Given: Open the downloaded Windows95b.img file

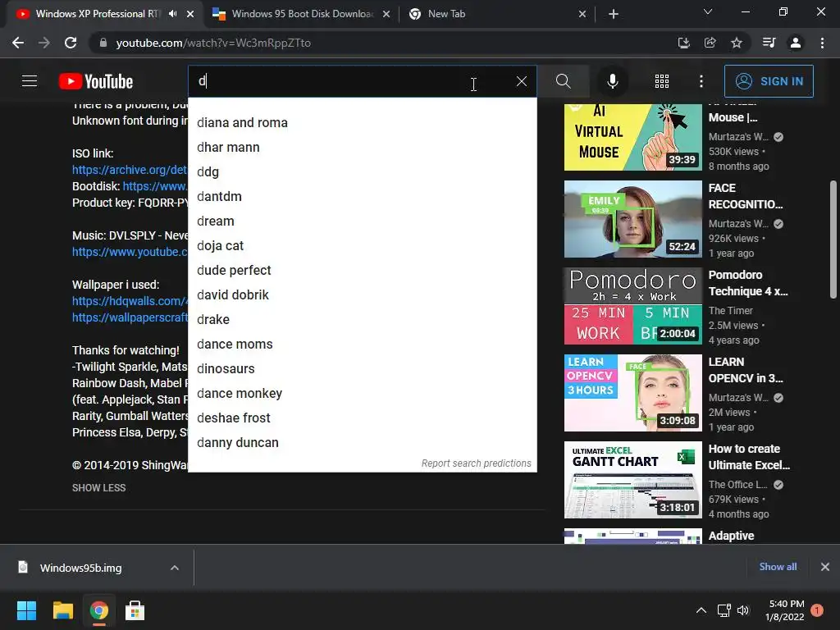Looking at the screenshot, I should click(x=80, y=568).
